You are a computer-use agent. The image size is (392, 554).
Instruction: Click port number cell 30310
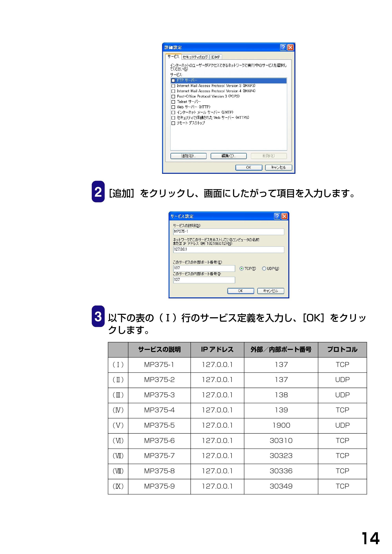[281, 441]
